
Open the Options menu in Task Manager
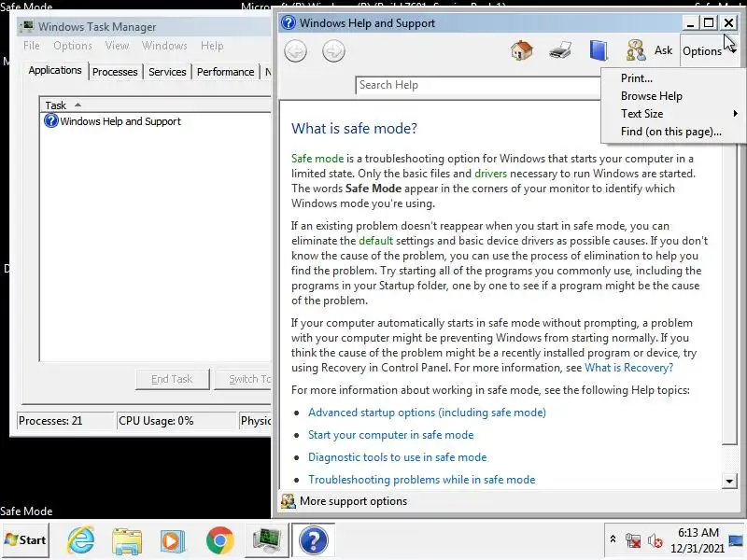(x=73, y=46)
